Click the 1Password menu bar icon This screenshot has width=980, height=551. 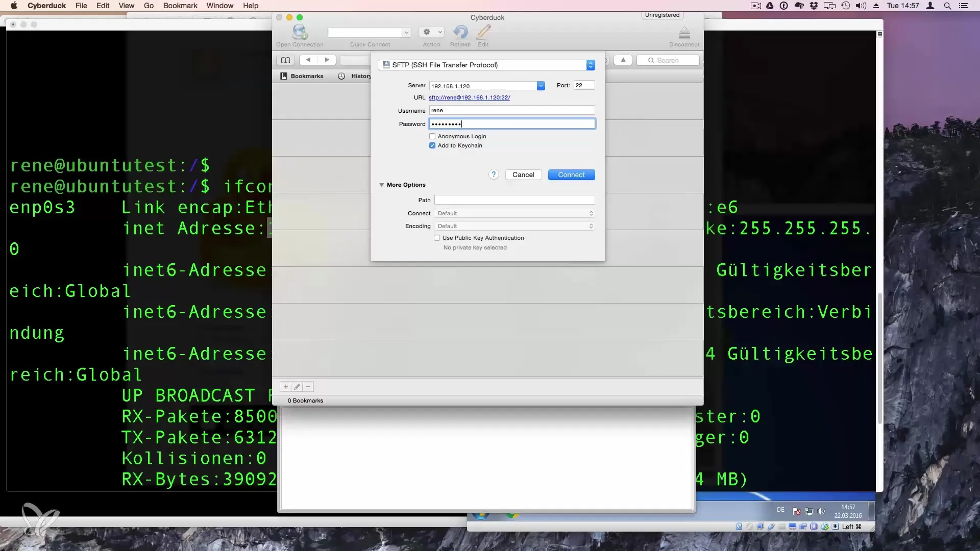[x=783, y=6]
